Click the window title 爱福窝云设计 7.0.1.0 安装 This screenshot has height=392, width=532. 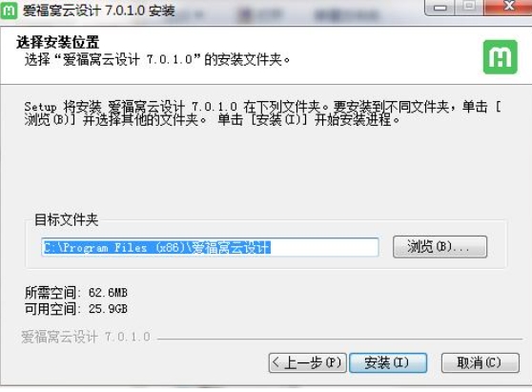click(99, 10)
